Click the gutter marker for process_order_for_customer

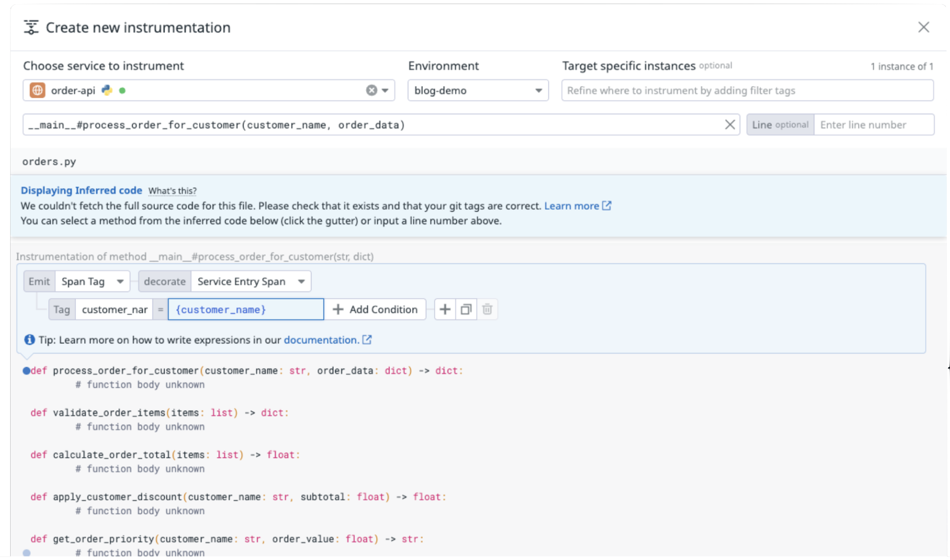coord(26,371)
